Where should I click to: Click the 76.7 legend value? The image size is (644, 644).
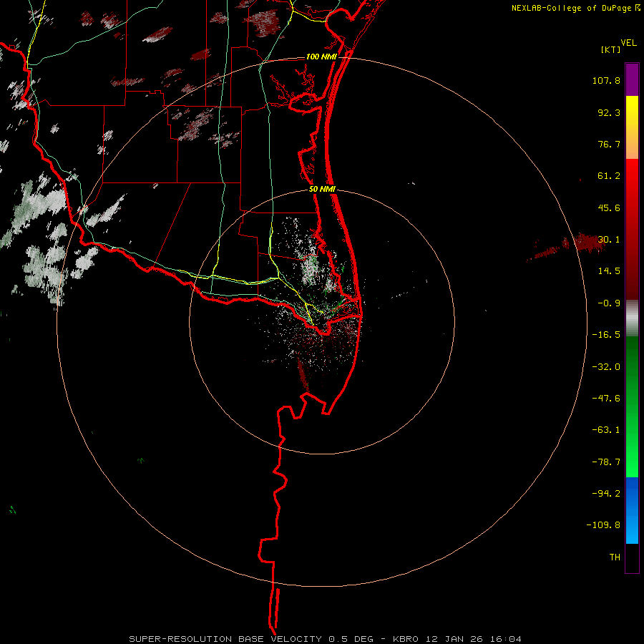609,144
